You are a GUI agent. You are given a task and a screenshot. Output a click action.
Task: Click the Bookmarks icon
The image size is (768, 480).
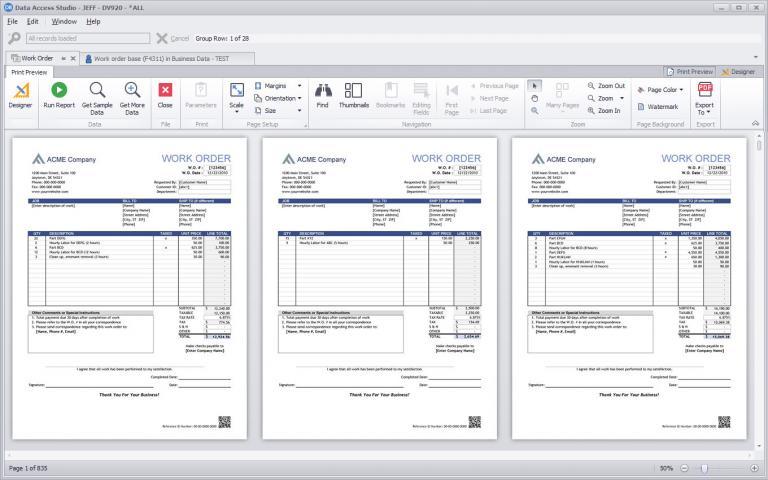(x=390, y=90)
